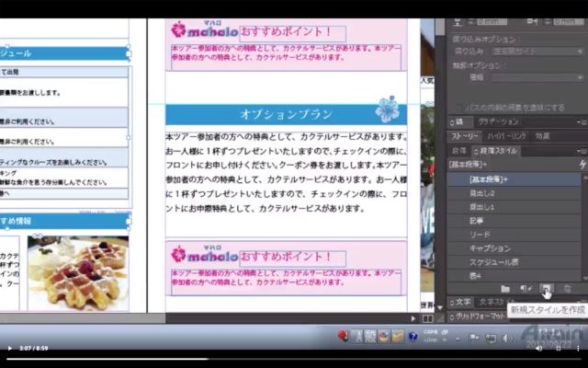Select the hibiscus flower graphic on heading
588x368 pixels.
(x=387, y=109)
